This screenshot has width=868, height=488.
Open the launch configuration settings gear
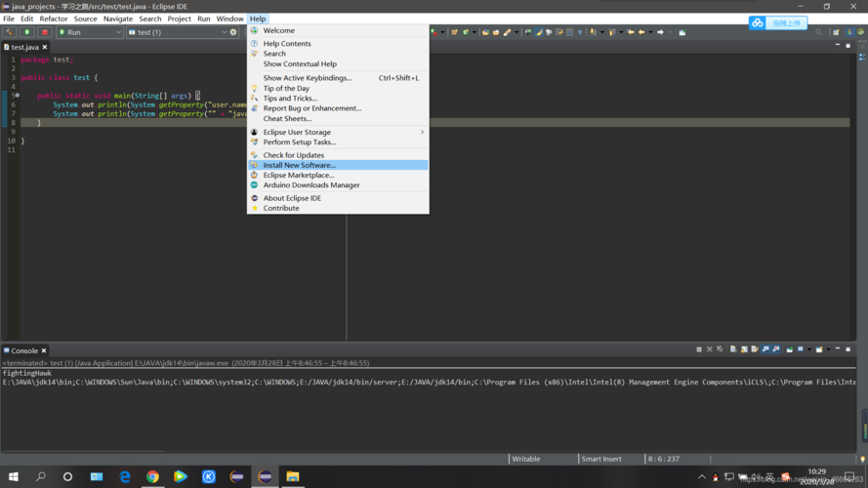coord(233,32)
